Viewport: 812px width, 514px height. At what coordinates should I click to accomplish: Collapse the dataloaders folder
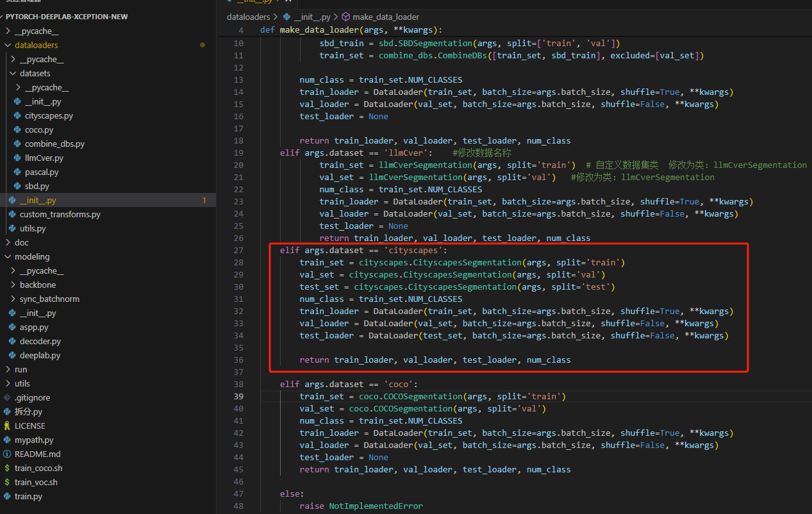point(8,46)
